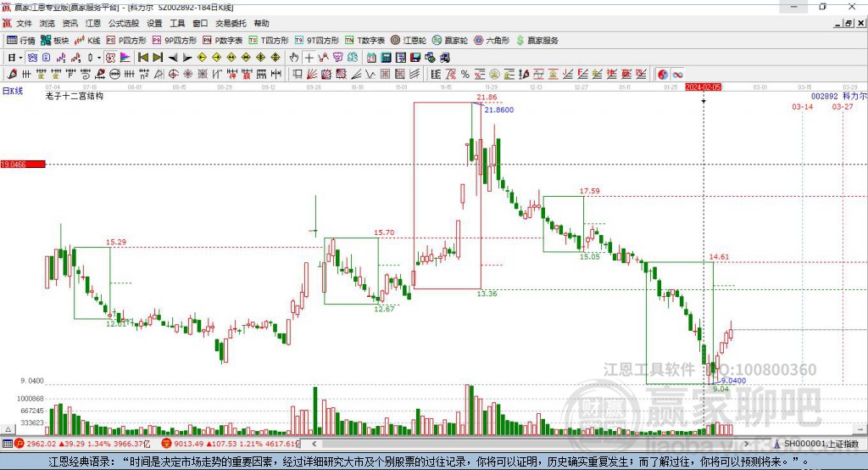Open the 江恩轮 Gann wheel
The image size is (868, 470).
click(x=409, y=41)
